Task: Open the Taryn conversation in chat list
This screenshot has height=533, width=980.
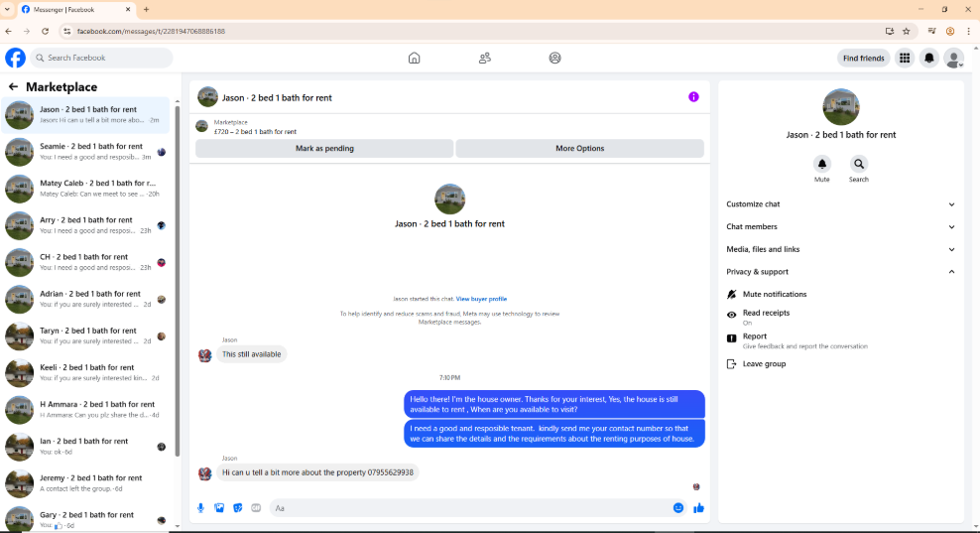Action: pyautogui.click(x=85, y=335)
